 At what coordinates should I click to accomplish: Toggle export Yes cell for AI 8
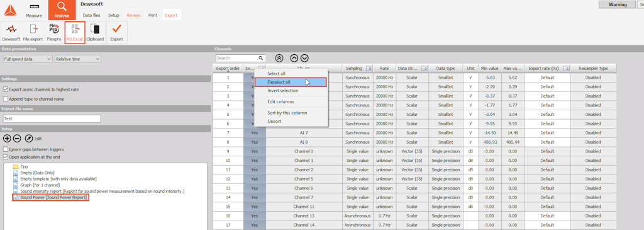255,142
